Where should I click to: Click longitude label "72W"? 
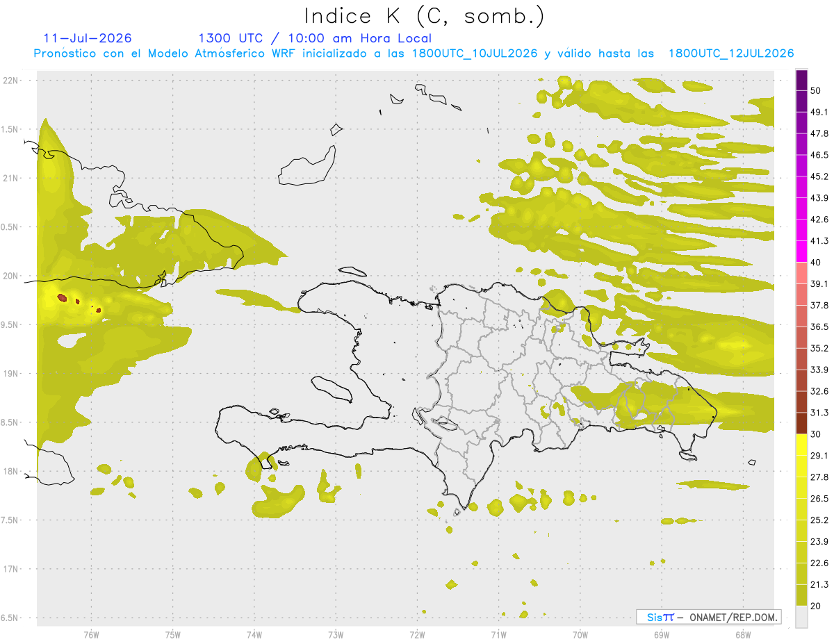417,634
